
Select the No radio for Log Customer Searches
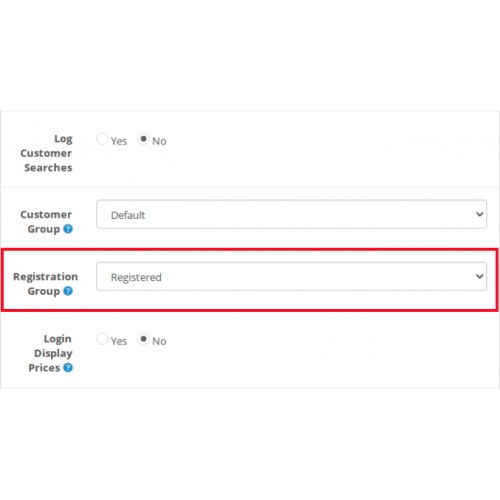click(x=143, y=139)
